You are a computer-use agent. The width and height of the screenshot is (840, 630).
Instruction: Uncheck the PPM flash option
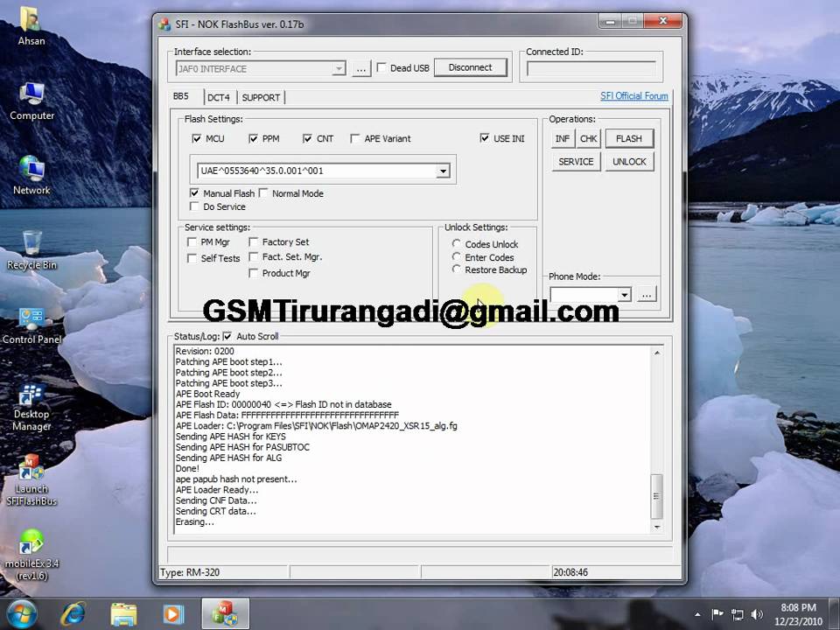coord(254,138)
